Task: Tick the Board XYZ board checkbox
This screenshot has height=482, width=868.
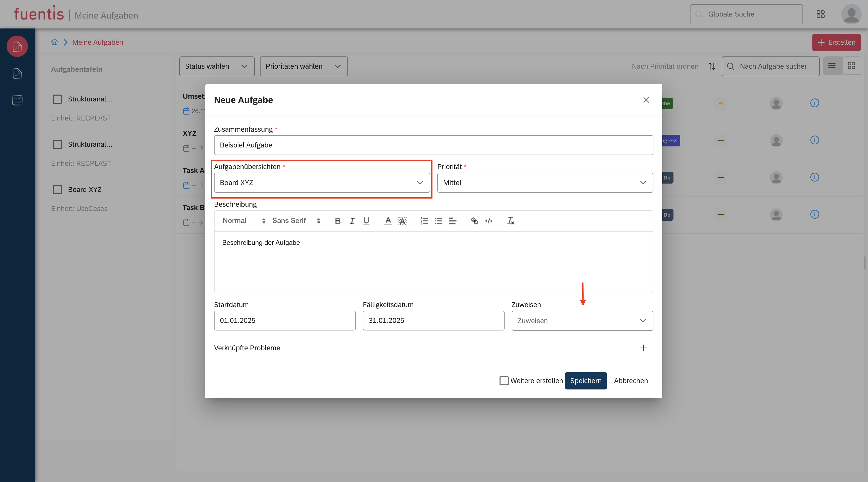Action: [x=57, y=190]
